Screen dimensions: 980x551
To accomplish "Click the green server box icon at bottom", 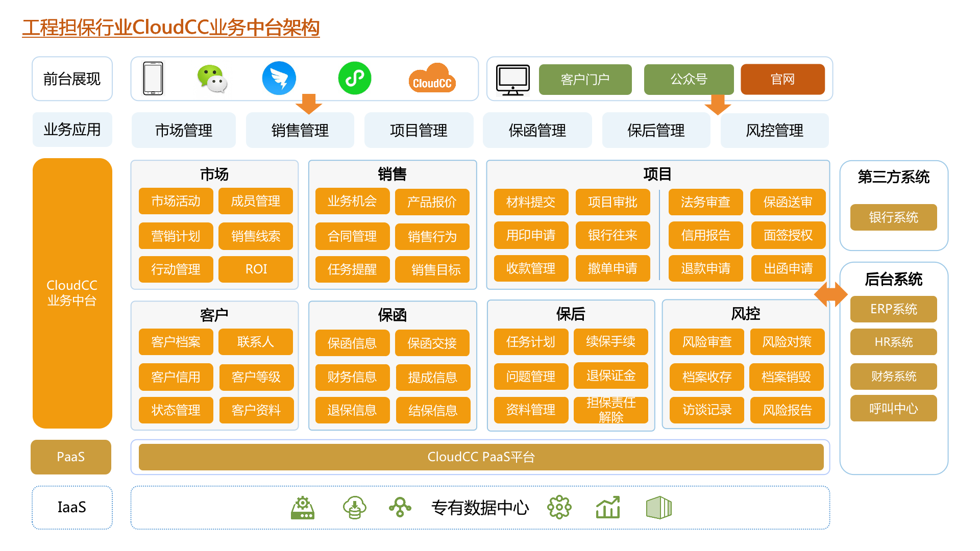I will 658,508.
